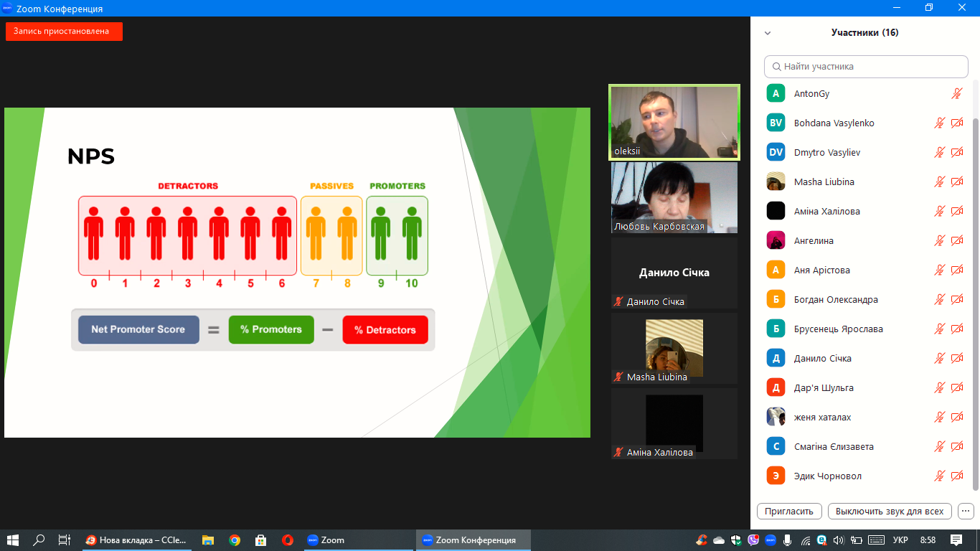Click Аня Арістова's muted microphone icon
This screenshot has height=551, width=980.
point(939,270)
